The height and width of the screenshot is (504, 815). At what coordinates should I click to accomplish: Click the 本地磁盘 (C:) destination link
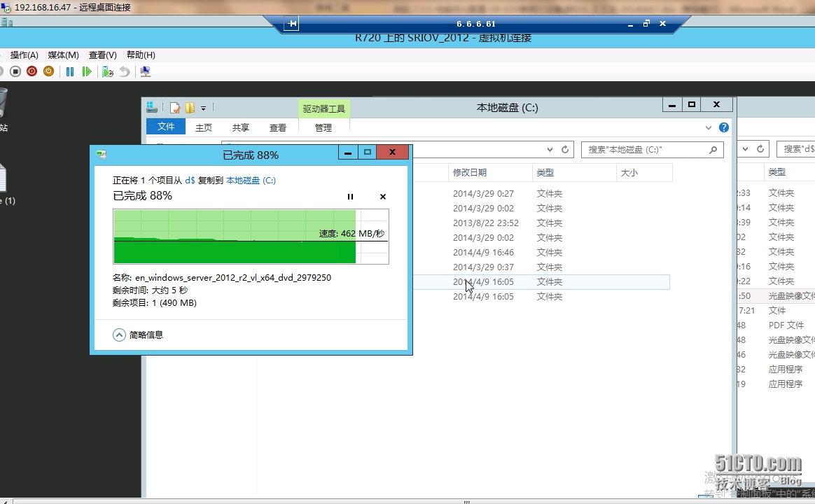point(251,181)
